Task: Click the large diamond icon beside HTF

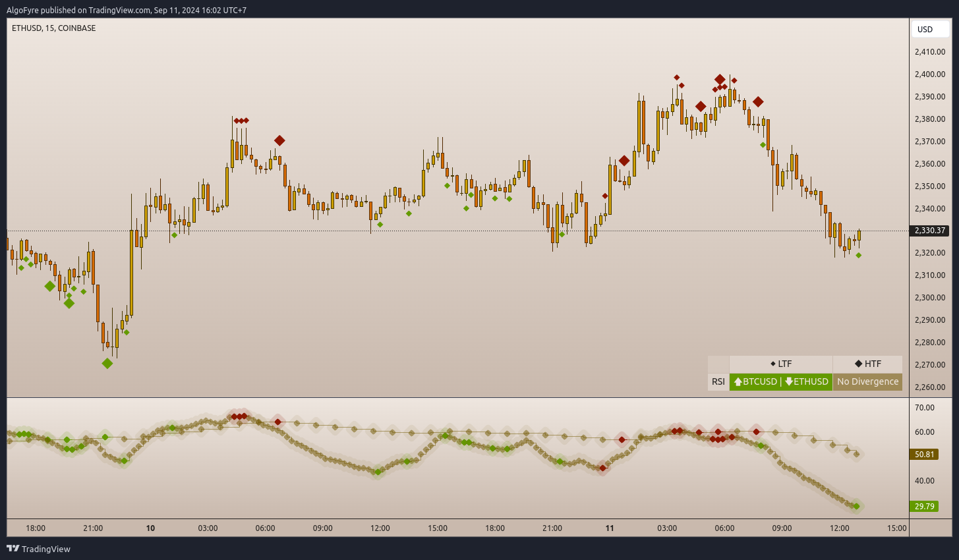Action: pyautogui.click(x=859, y=364)
